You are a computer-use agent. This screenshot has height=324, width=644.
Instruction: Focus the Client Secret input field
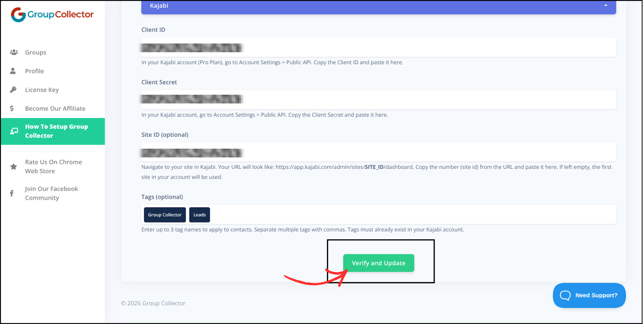[x=378, y=99]
